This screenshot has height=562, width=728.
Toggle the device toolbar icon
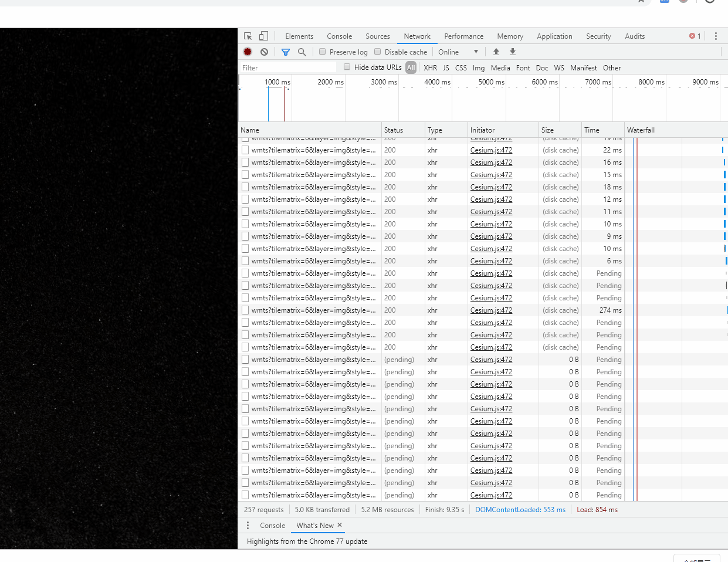[x=264, y=36]
